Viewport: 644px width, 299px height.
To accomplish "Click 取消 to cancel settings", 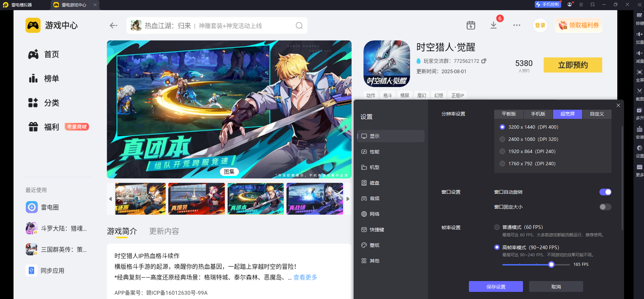I will tap(556, 286).
